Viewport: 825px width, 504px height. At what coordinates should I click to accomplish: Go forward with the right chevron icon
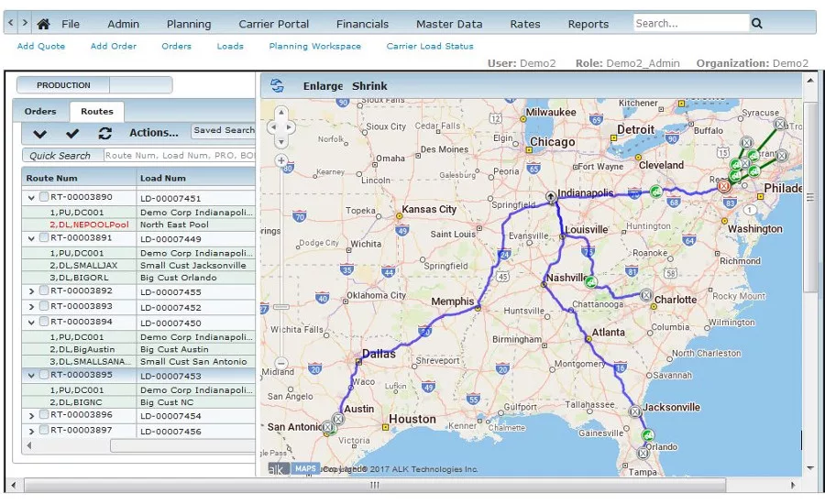[x=25, y=23]
